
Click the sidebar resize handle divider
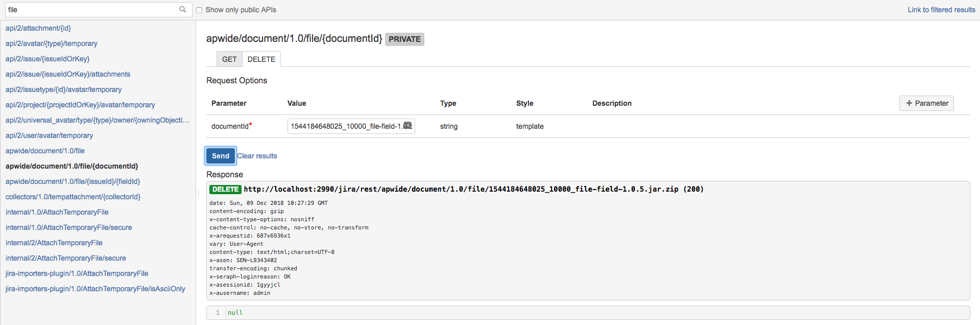[x=198, y=193]
